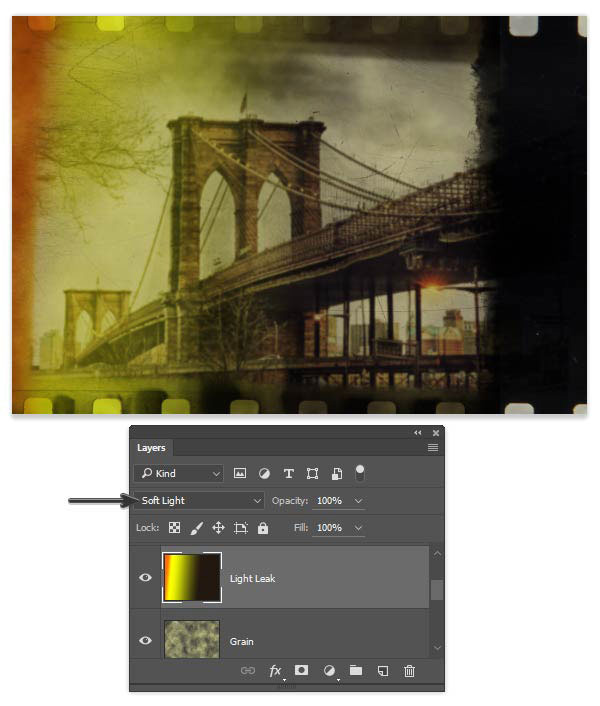Click the Fill 100% value field

[x=329, y=528]
